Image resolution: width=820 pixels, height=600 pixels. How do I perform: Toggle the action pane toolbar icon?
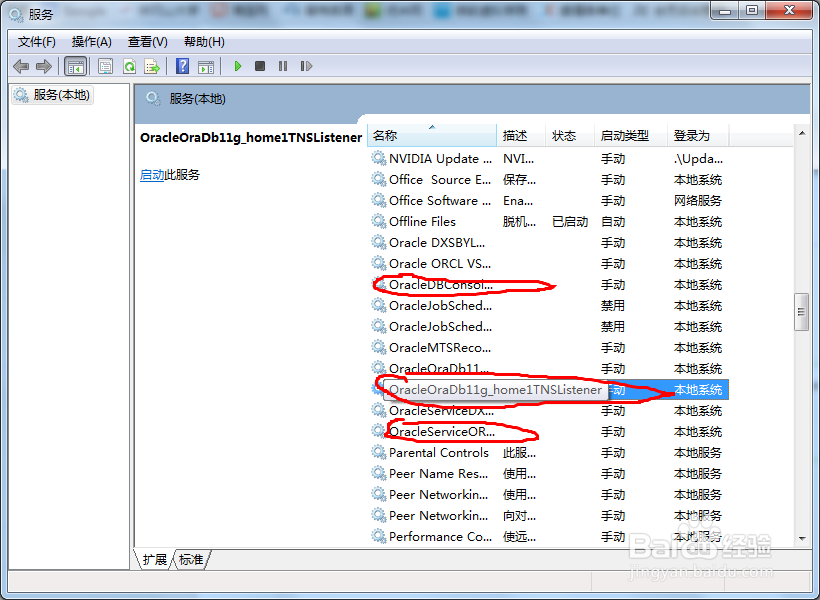coord(206,66)
